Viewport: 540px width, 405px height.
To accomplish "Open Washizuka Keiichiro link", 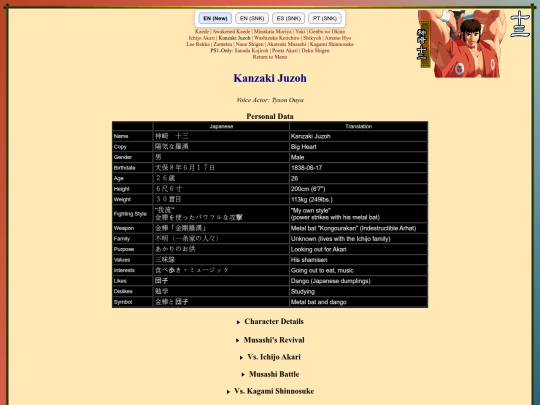I will (x=277, y=38).
